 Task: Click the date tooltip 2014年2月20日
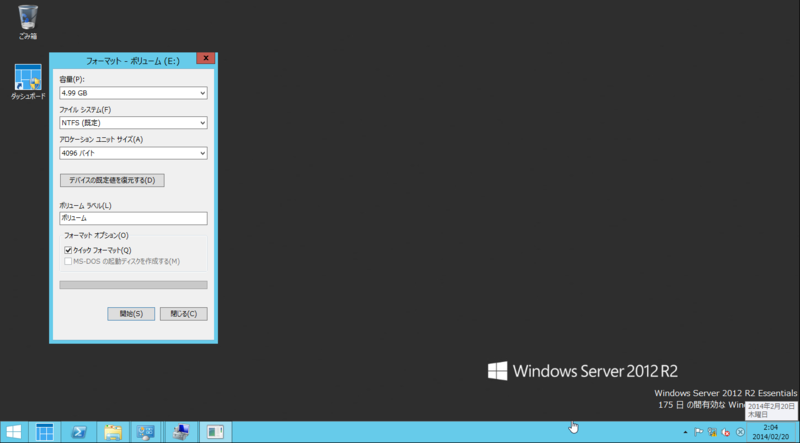(771, 410)
